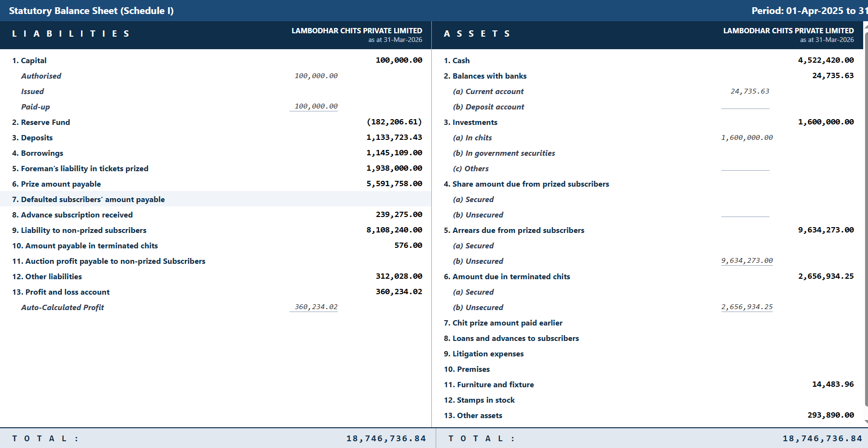
Task: Click the (c) Others investment line
Action: (648, 168)
